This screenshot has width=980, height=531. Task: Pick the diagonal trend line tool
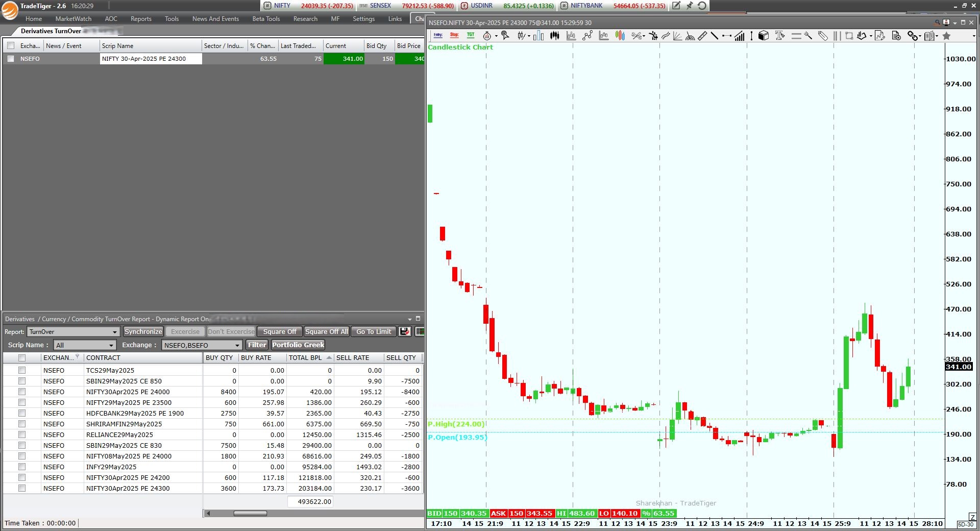click(715, 36)
